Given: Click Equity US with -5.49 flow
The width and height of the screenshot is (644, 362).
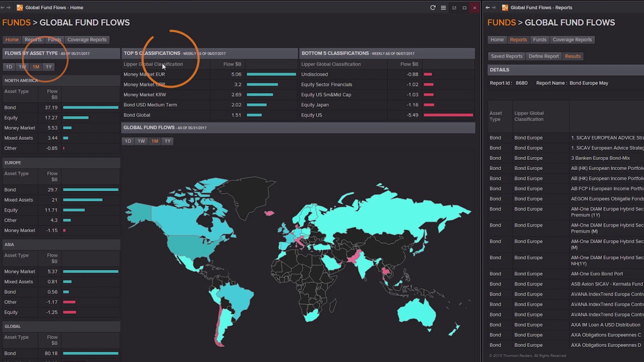Looking at the screenshot, I should point(311,115).
